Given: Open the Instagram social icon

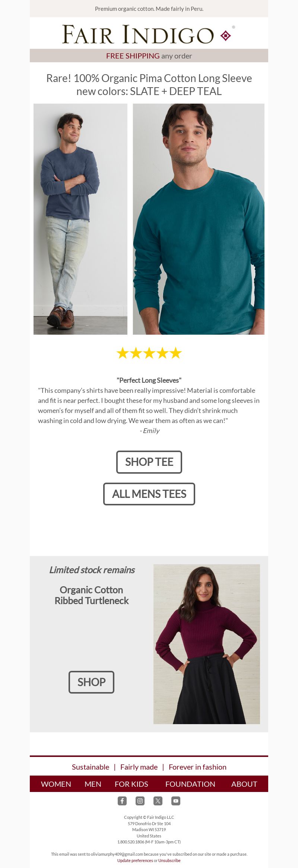Looking at the screenshot, I should click(140, 801).
